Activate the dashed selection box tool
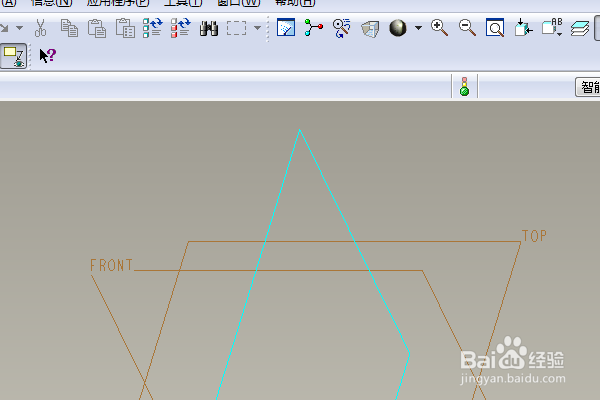 click(x=236, y=28)
